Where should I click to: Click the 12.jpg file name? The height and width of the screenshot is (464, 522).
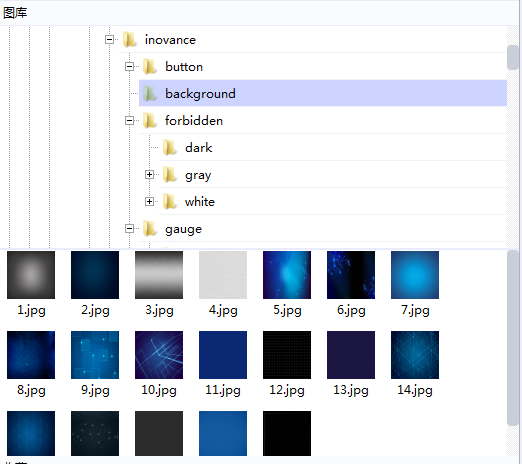287,390
